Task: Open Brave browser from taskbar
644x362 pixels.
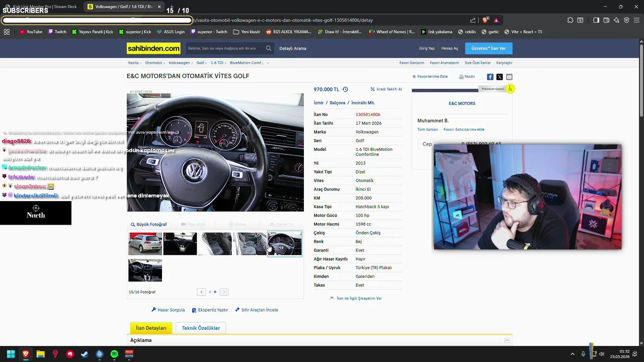Action: click(26, 354)
